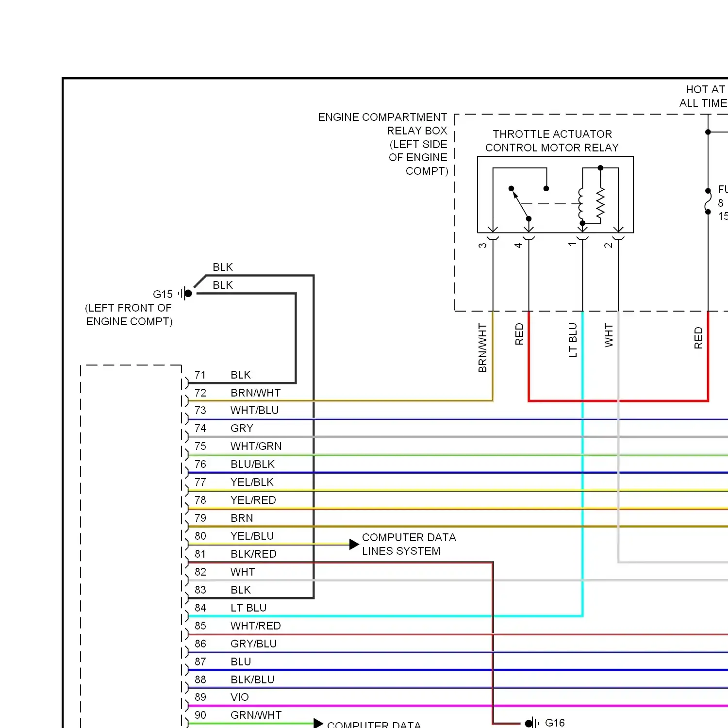Click the YEL/BLK wire color label
Viewport: 728px width, 728px height.
pyautogui.click(x=252, y=482)
